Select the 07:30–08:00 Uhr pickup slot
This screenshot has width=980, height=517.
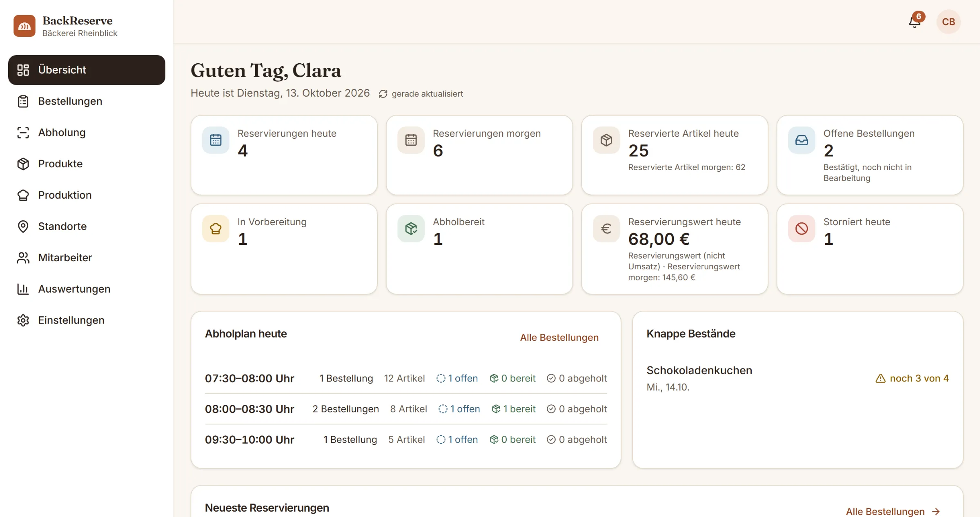coord(406,378)
